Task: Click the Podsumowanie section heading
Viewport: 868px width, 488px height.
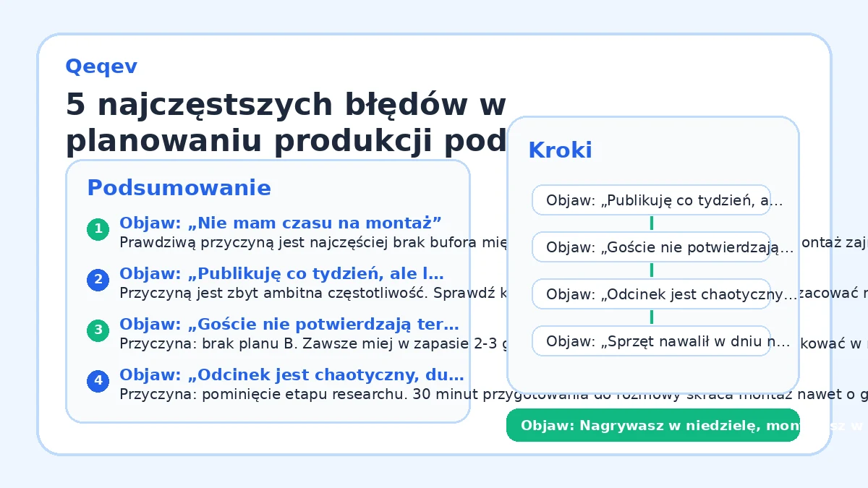Action: (x=179, y=188)
